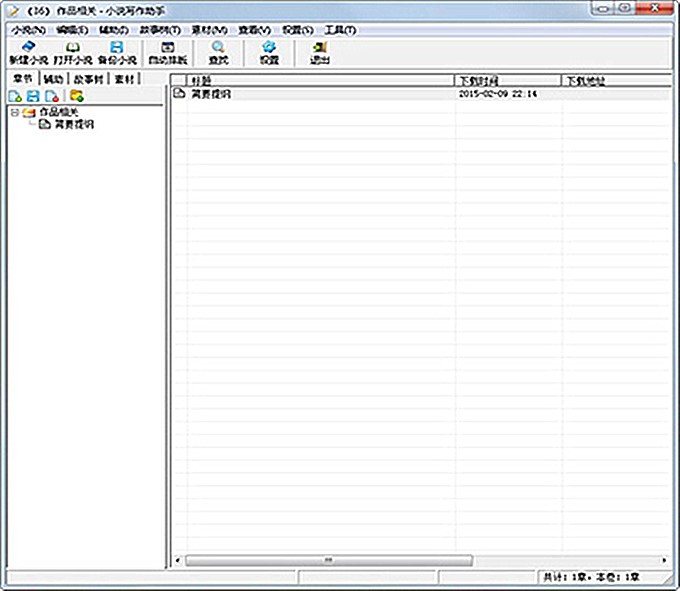This screenshot has width=680, height=591.
Task: Select the chapter title in the list row
Action: point(211,94)
